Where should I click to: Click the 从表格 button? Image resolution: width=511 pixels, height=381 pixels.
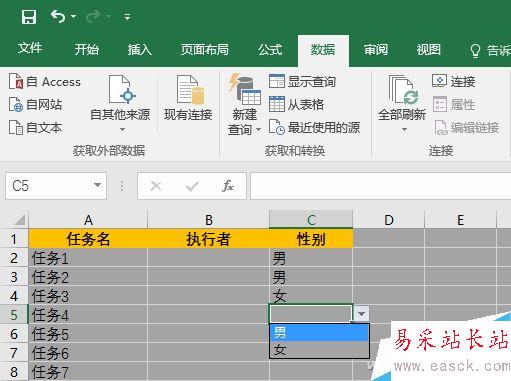point(296,104)
